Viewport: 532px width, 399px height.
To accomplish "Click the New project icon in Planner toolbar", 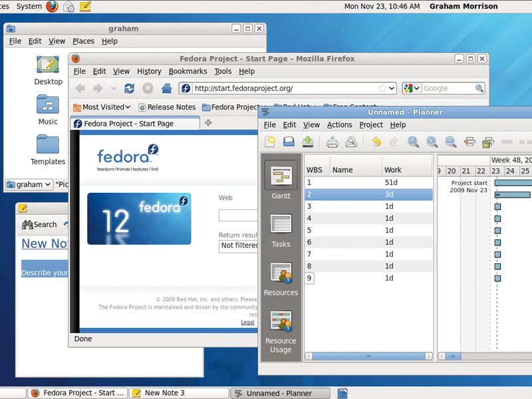I will tap(270, 142).
